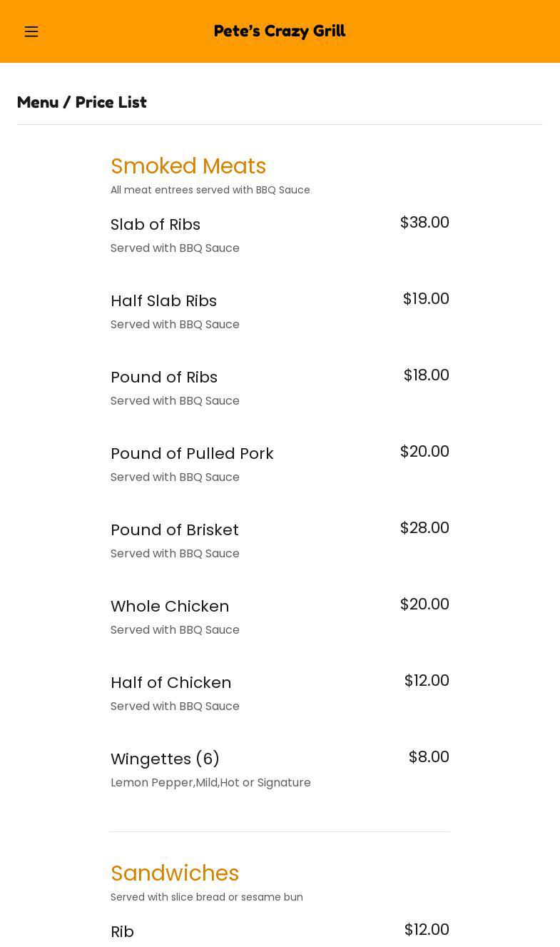Image resolution: width=560 pixels, height=947 pixels.
Task: Click the Lemon Pepper, Mild, Hot flavor description
Action: click(x=210, y=783)
